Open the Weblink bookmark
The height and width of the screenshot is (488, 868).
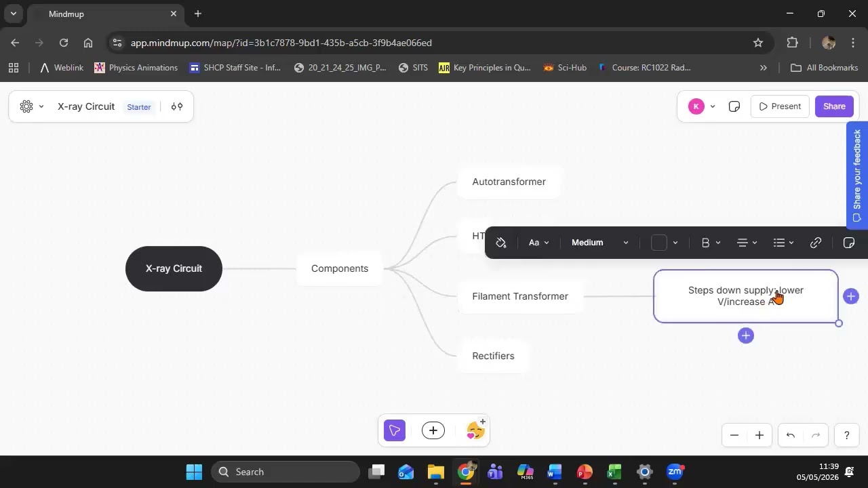62,68
